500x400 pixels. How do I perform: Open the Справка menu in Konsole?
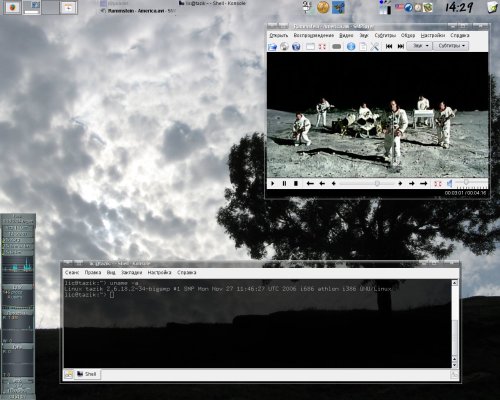point(187,272)
